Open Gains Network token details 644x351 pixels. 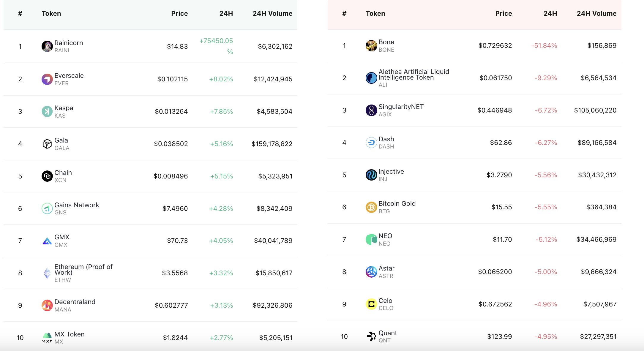(x=77, y=205)
